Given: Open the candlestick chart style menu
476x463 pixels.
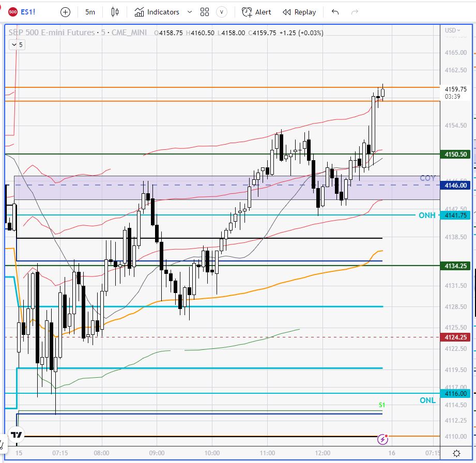Looking at the screenshot, I should [x=115, y=12].
